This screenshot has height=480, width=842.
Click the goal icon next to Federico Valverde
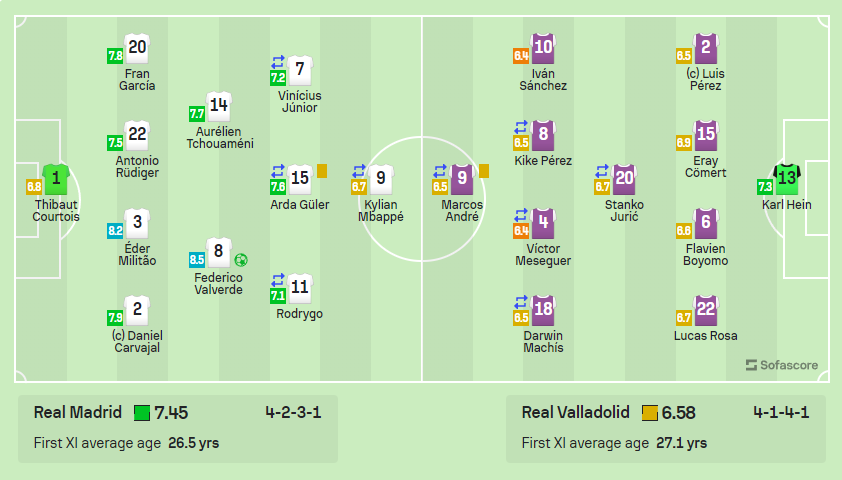point(241,260)
